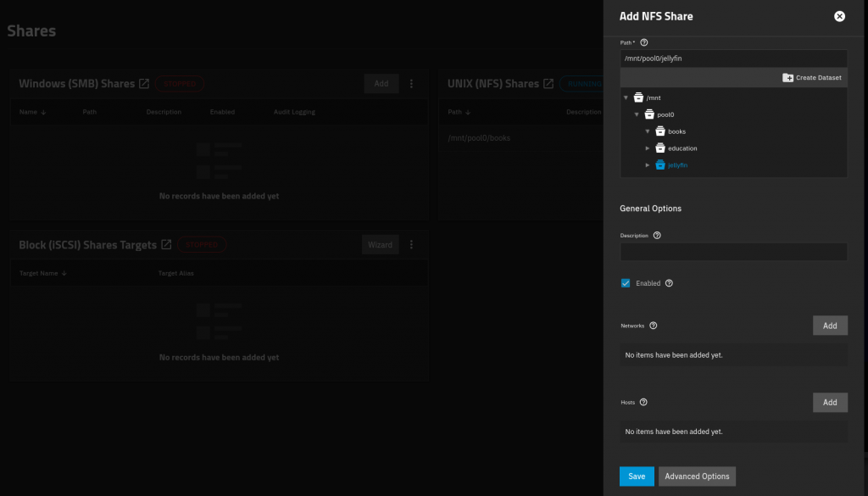Open Advanced Options for the share

[x=697, y=476]
